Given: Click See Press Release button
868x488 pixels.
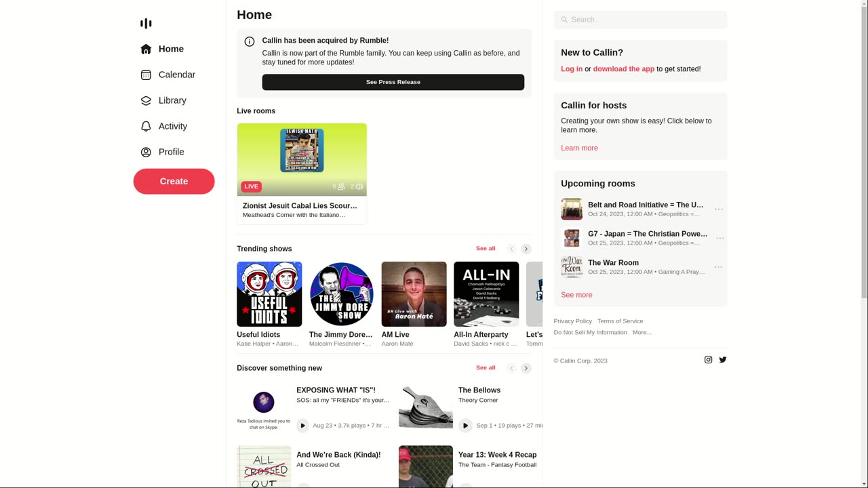Looking at the screenshot, I should 393,82.
